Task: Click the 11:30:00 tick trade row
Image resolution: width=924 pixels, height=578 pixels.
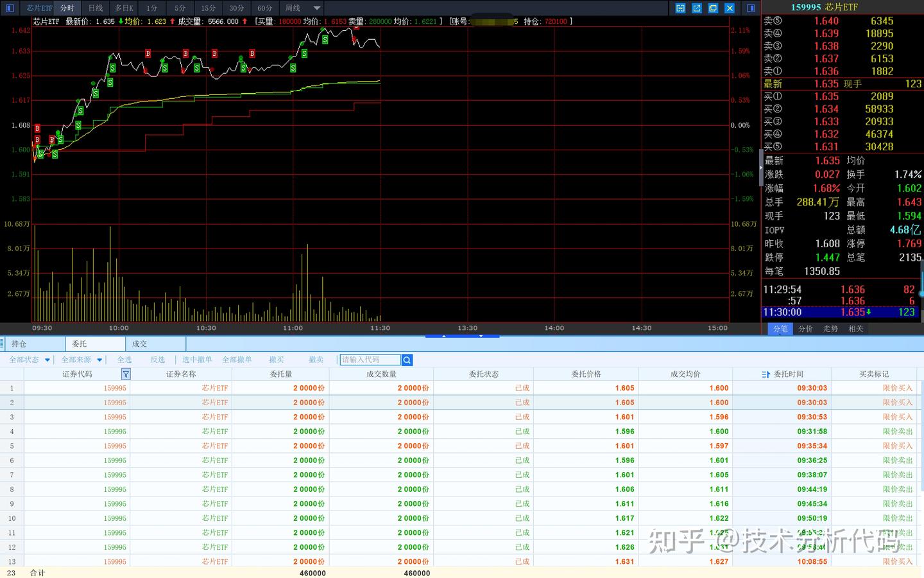Action: (841, 312)
